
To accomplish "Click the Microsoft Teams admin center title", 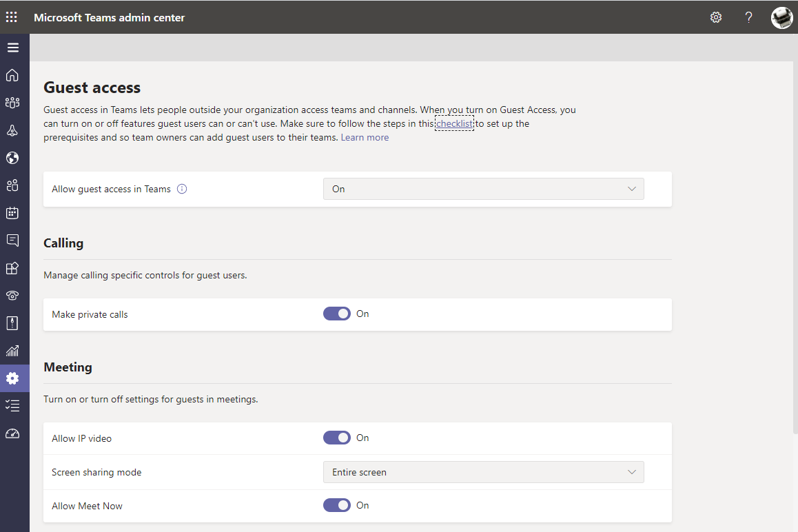I will click(110, 17).
